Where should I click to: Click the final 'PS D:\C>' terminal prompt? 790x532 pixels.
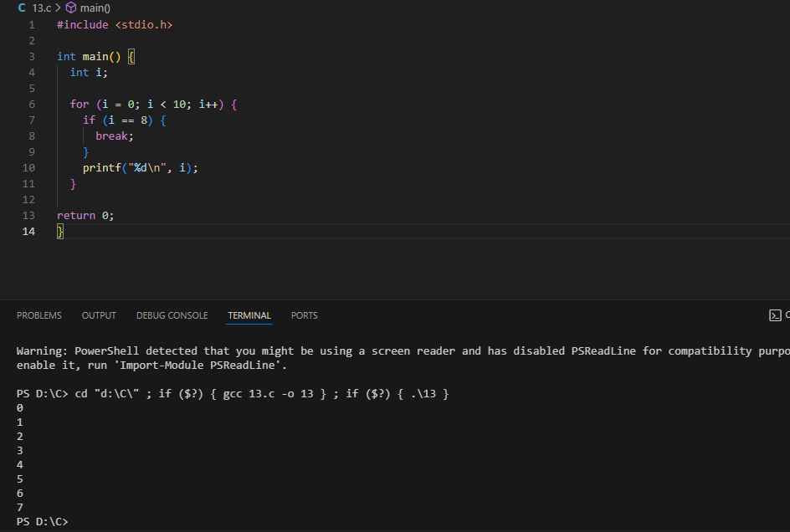43,522
